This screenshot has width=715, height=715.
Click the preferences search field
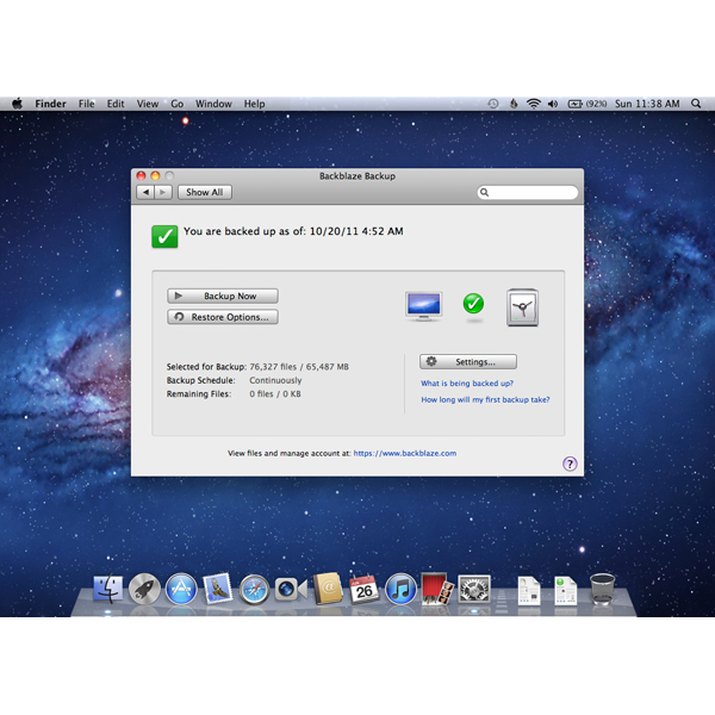[528, 192]
